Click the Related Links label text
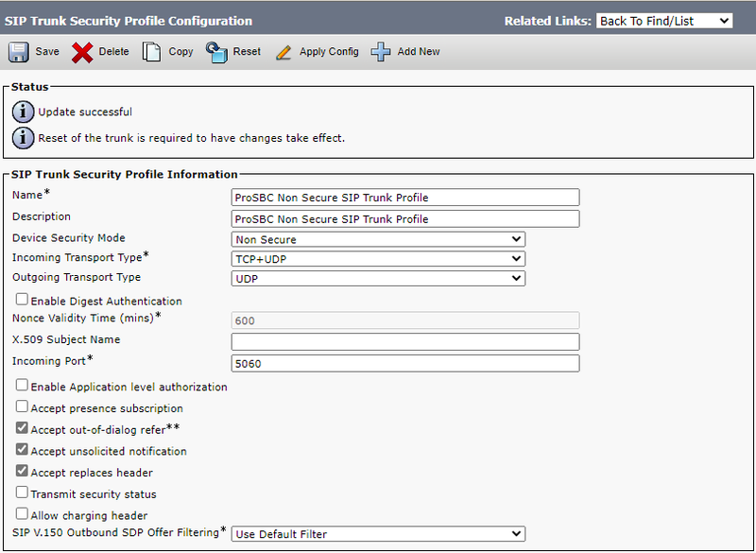Screen dimensions: 756x553 [547, 21]
